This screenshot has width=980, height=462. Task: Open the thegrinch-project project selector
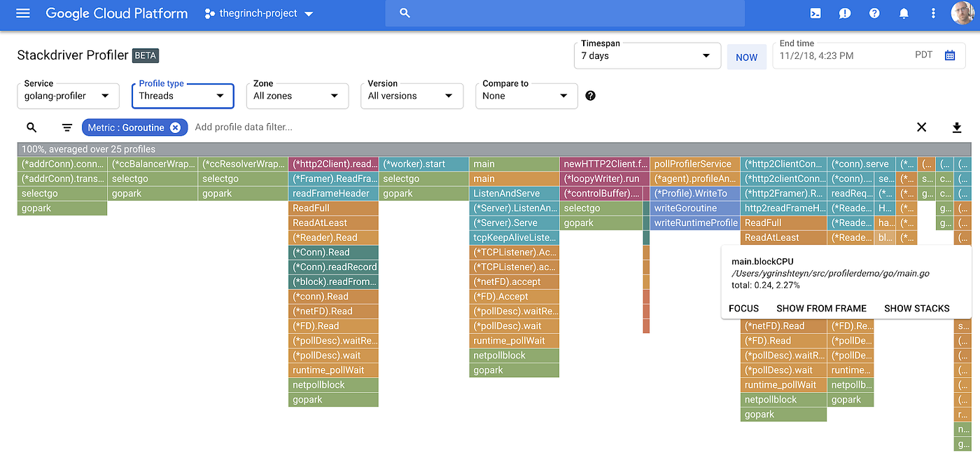pos(258,13)
